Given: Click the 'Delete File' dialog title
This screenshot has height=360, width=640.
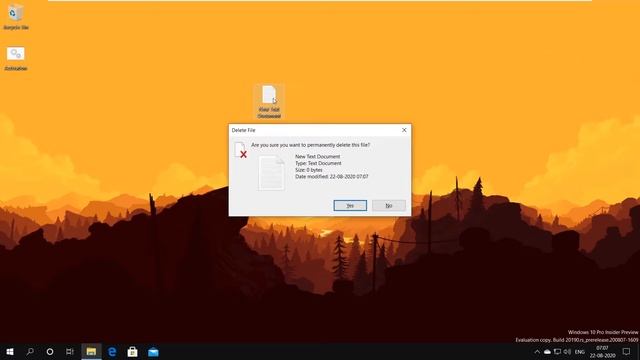Looking at the screenshot, I should [243, 130].
